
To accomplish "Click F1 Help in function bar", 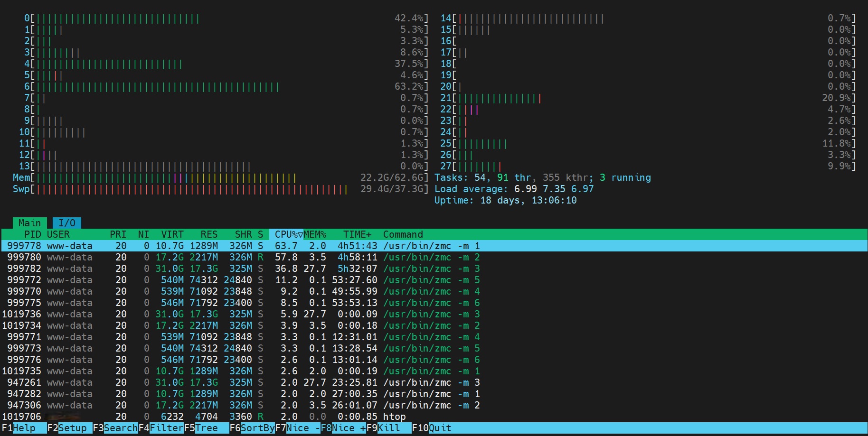I will click(24, 428).
